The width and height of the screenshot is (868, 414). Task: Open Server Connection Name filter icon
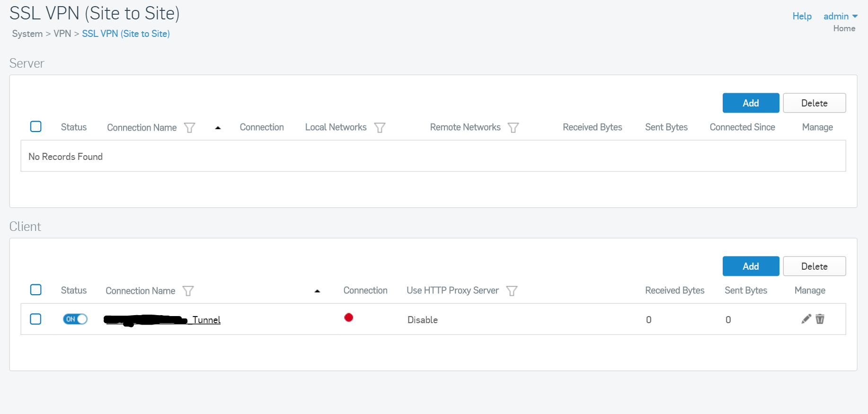(189, 128)
